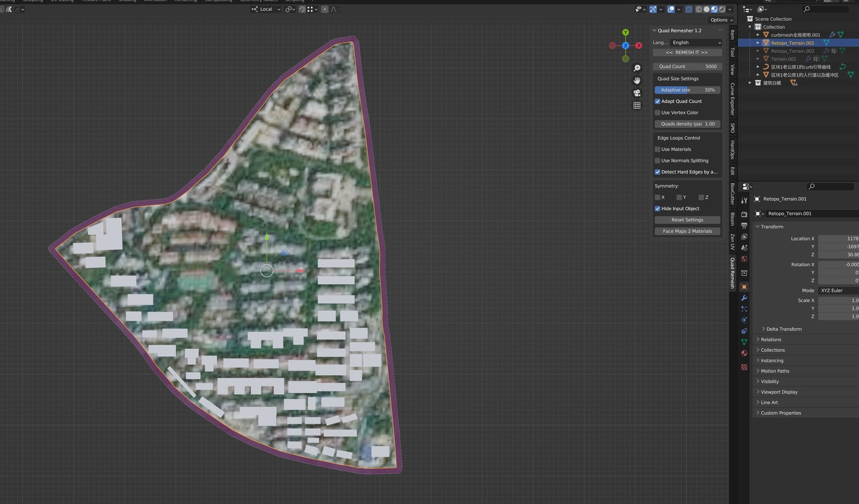This screenshot has width=859, height=504.
Task: Select rendered viewport shading
Action: coord(722,9)
